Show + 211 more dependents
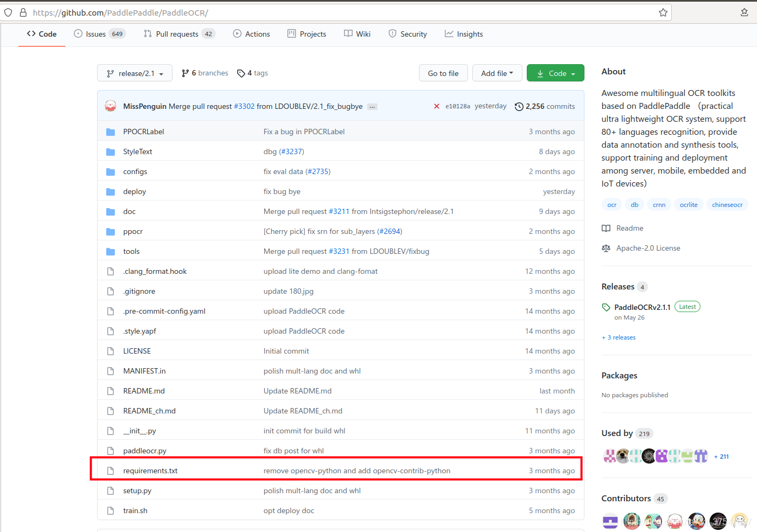Screen dimensions: 757x532 721,457
